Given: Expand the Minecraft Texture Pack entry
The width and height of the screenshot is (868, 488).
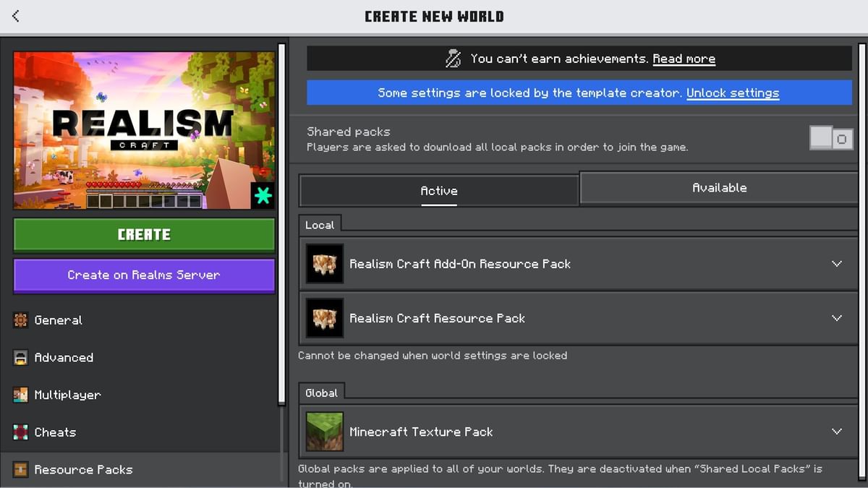Looking at the screenshot, I should [837, 432].
